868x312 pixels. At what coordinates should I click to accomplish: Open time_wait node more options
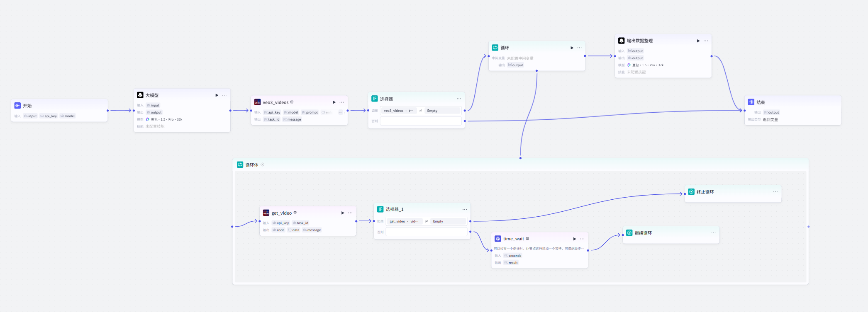pos(582,239)
